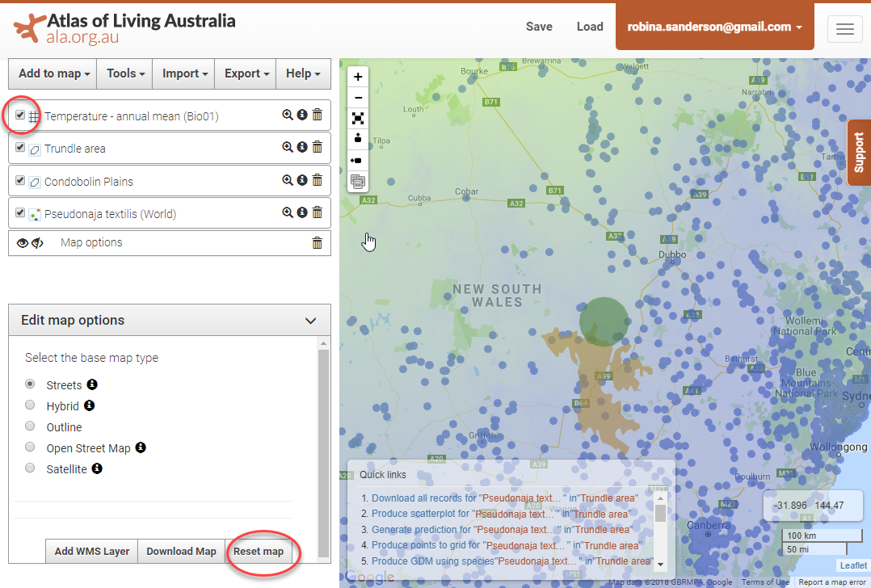Open Produce scatterplot quick link
The image size is (871, 588).
coord(500,514)
